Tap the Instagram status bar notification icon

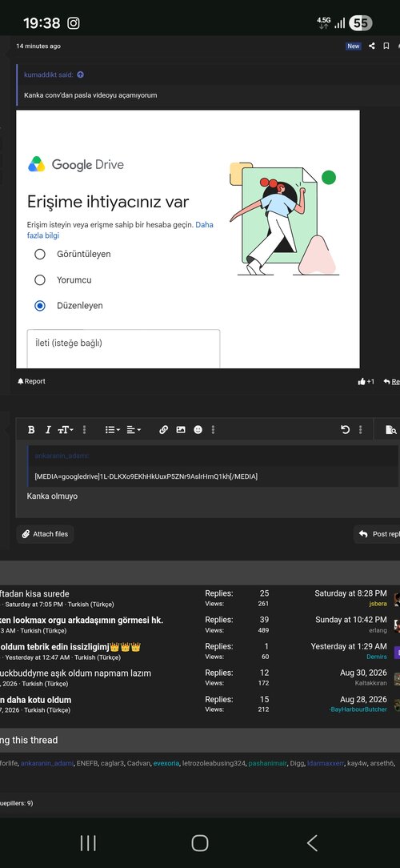click(74, 23)
